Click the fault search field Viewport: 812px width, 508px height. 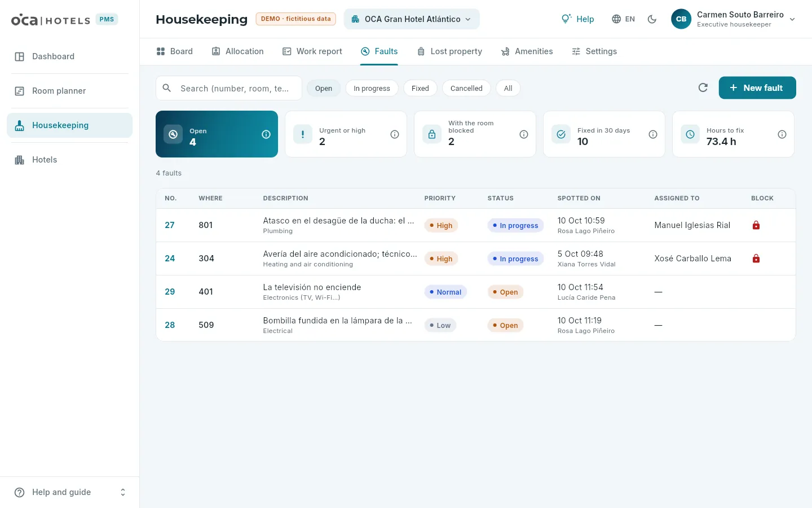(x=229, y=88)
